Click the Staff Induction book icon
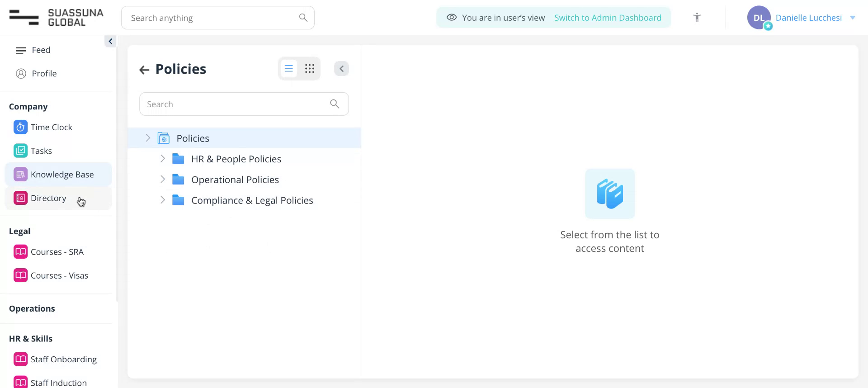This screenshot has width=868, height=388. [x=20, y=383]
